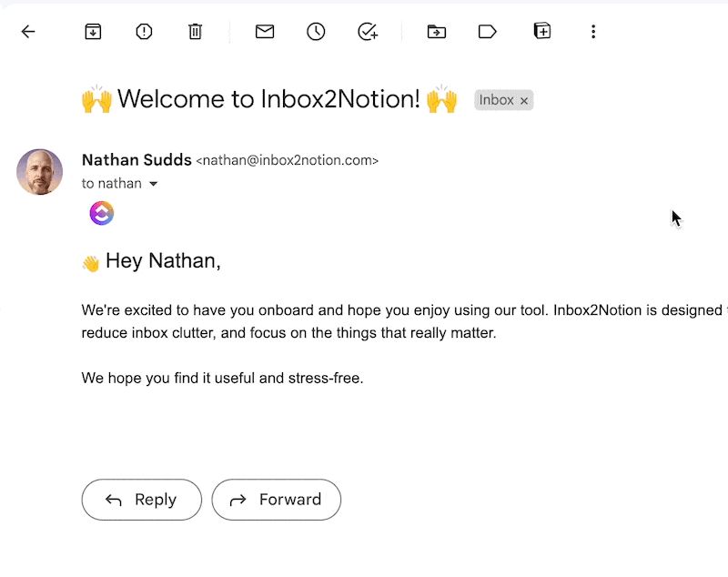The height and width of the screenshot is (577, 728).
Task: Open the more options menu
Action: 593,31
